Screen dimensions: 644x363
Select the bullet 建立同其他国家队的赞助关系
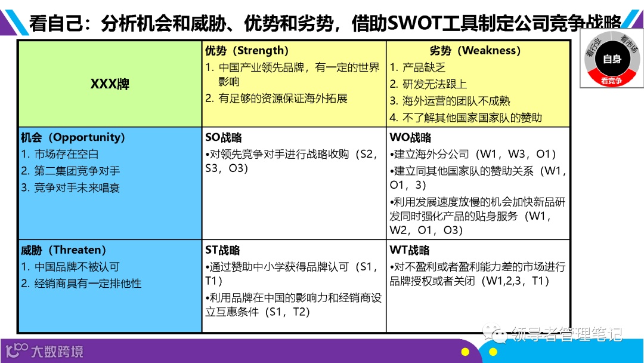tap(478, 178)
